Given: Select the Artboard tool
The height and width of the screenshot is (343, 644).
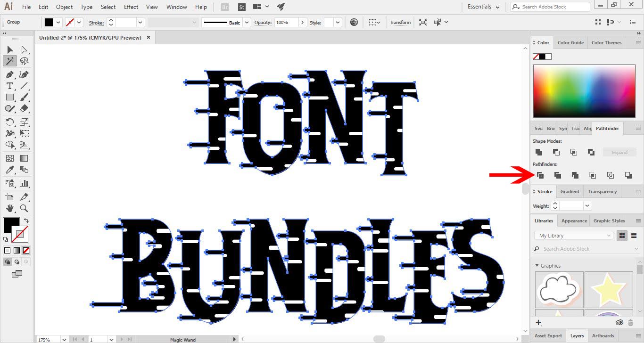Looking at the screenshot, I should click(x=9, y=196).
